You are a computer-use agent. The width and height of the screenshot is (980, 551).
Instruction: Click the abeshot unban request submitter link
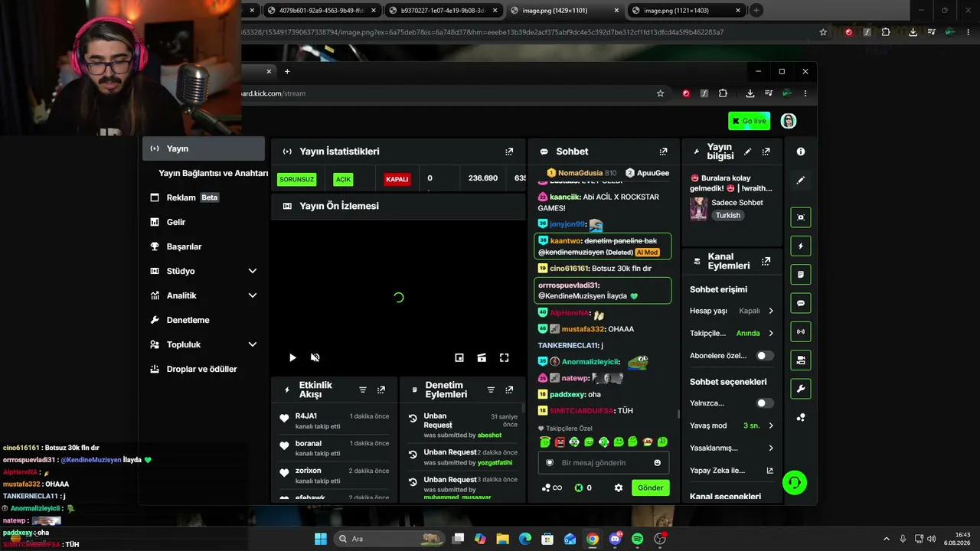coord(490,435)
